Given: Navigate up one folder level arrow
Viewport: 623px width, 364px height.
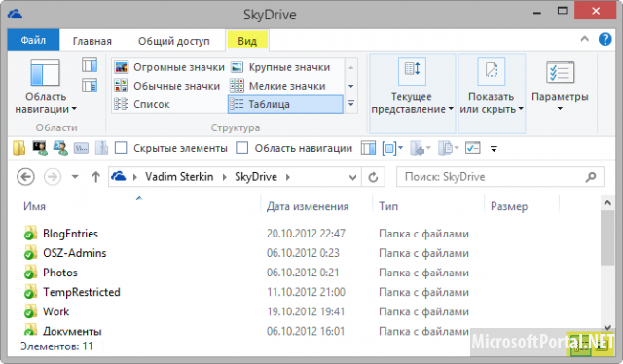Looking at the screenshot, I should point(95,177).
